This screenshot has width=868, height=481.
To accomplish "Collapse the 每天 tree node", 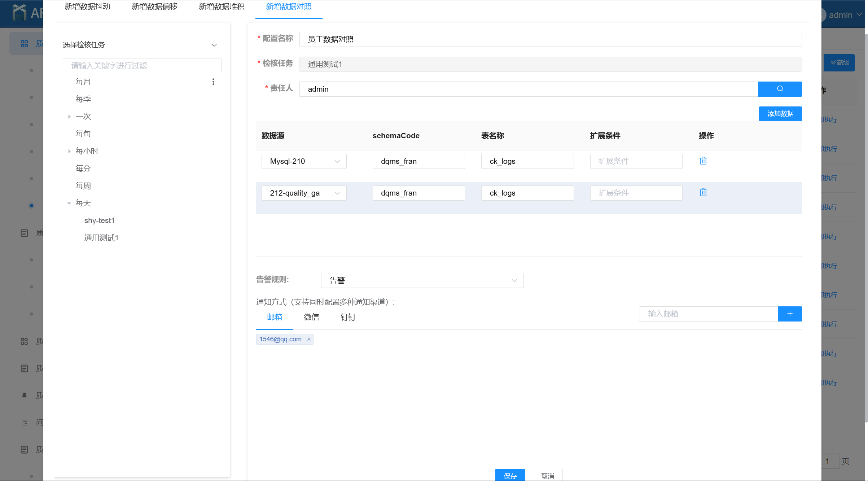I will coord(69,203).
